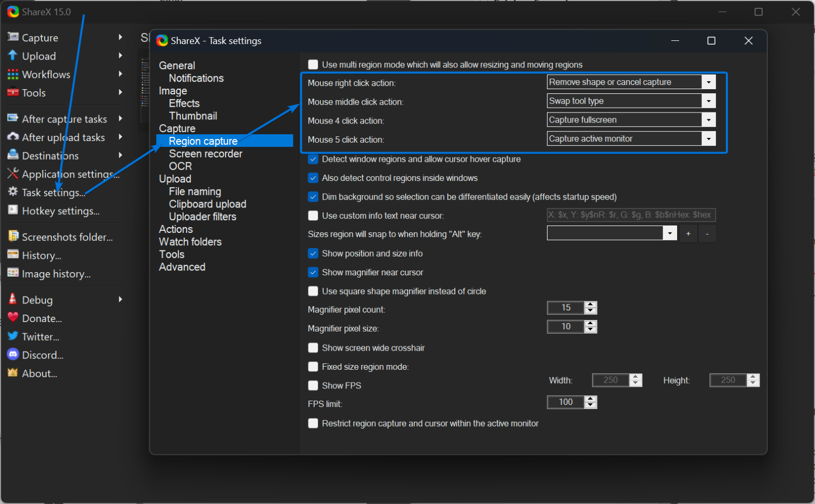Disable 'Show magnifier near cursor'
The height and width of the screenshot is (504, 815).
[313, 272]
